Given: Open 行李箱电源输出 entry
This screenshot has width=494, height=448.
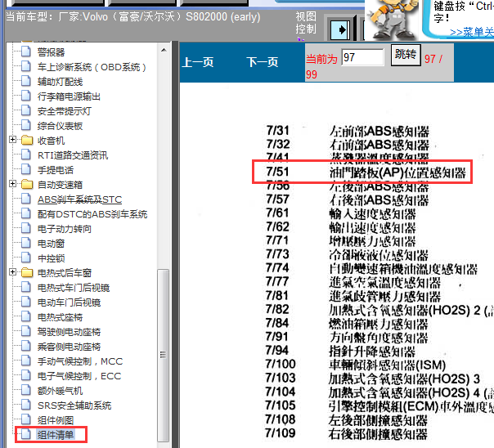Looking at the screenshot, I should [69, 96].
